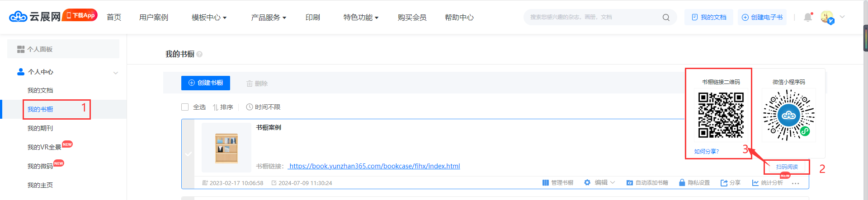Image resolution: width=868 pixels, height=200 pixels.
Task: Open the 用户案例 menu item
Action: pyautogui.click(x=154, y=17)
